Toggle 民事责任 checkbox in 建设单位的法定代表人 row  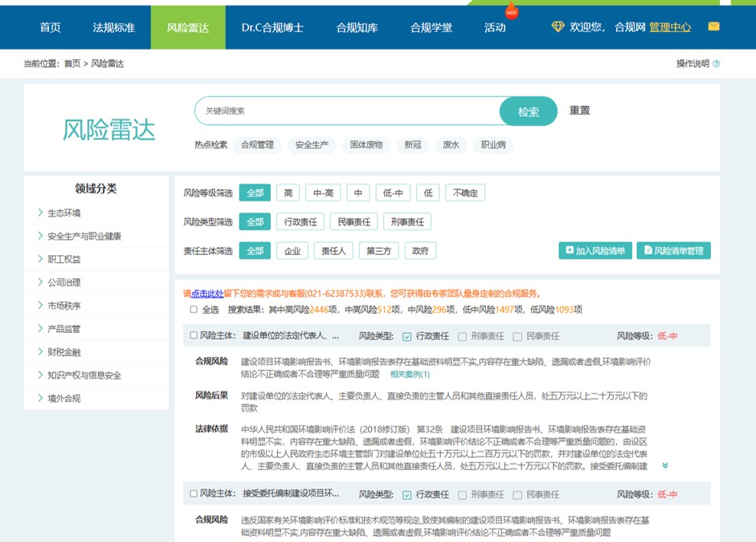click(x=517, y=337)
